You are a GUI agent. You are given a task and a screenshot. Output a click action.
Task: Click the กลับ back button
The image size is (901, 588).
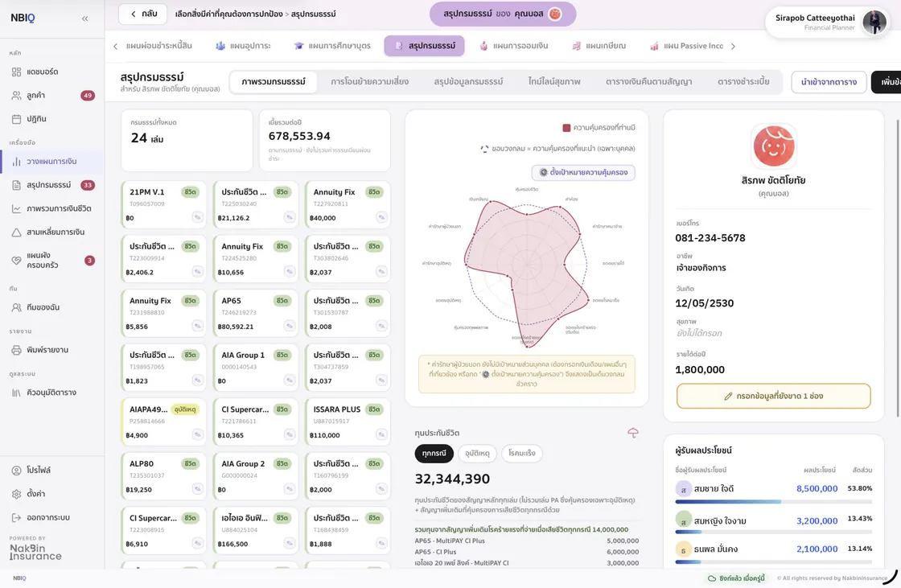click(142, 14)
